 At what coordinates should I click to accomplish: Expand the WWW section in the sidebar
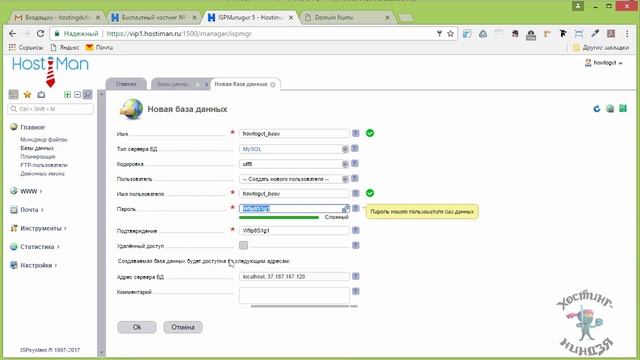(x=26, y=191)
